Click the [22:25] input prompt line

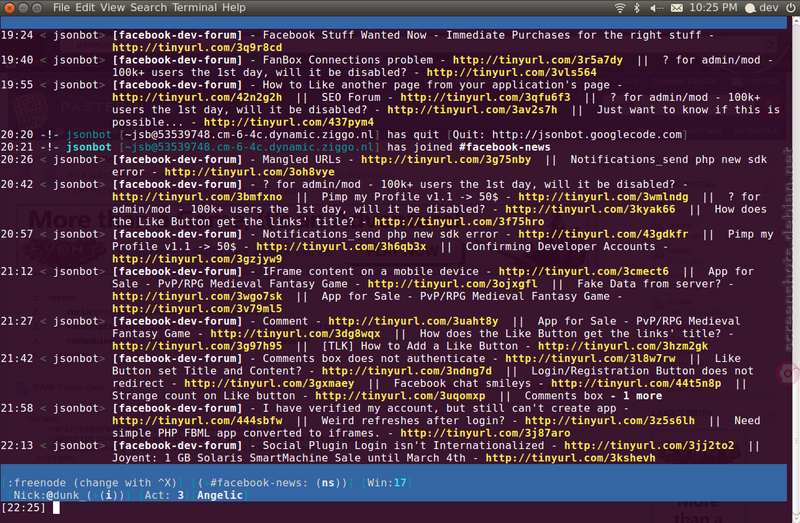(393, 508)
